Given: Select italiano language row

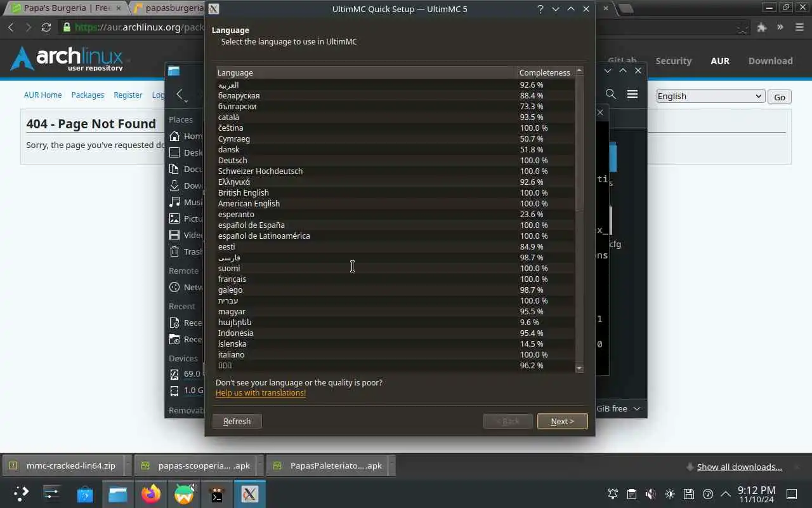Looking at the screenshot, I should coord(395,354).
